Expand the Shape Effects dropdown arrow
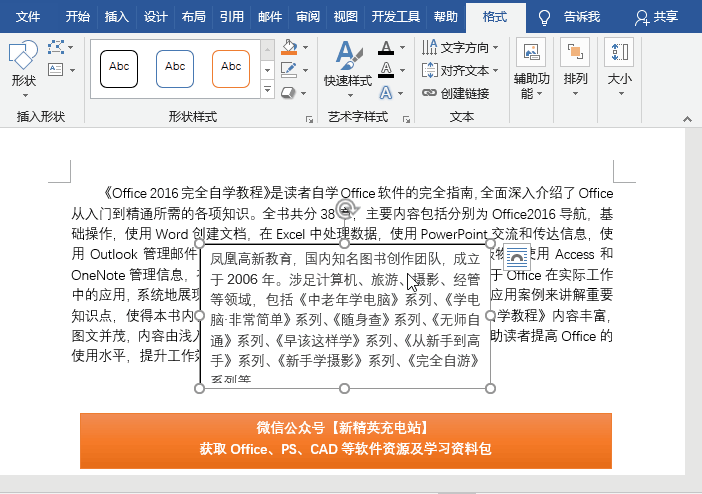 coord(304,93)
